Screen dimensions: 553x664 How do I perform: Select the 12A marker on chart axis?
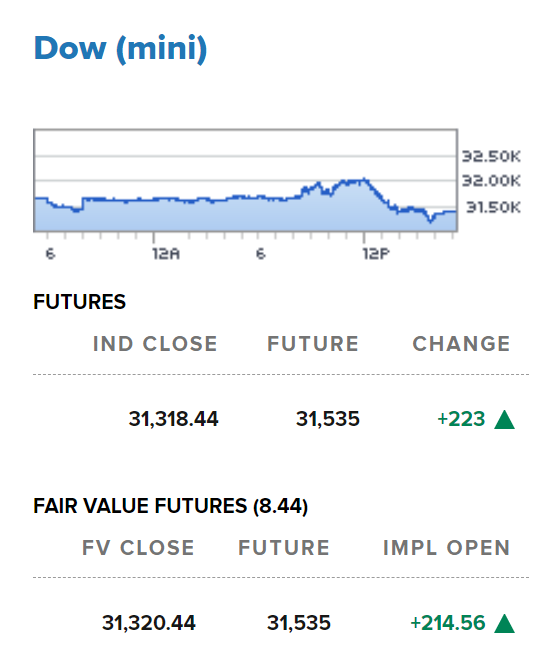[x=166, y=254]
